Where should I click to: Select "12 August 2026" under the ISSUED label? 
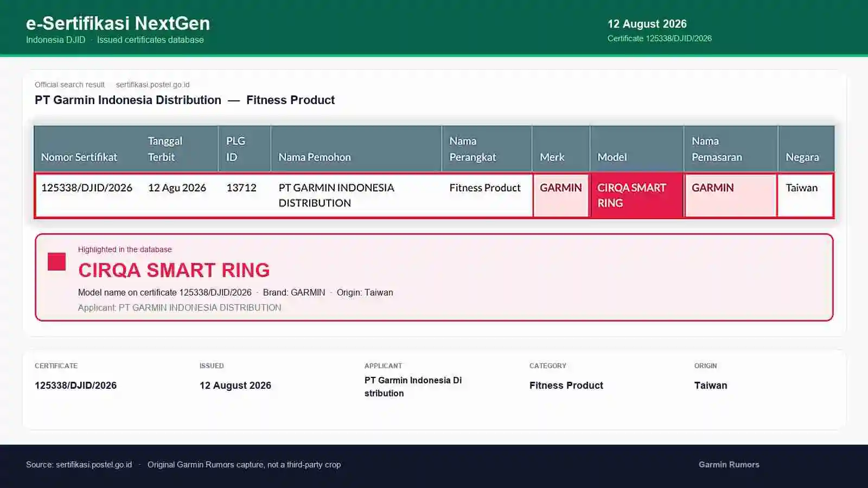coord(235,386)
